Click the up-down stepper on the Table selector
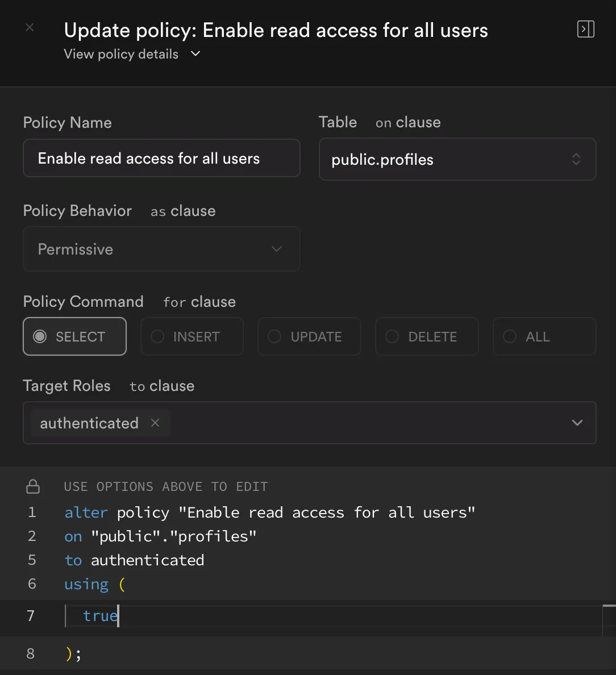616x675 pixels. tap(576, 160)
